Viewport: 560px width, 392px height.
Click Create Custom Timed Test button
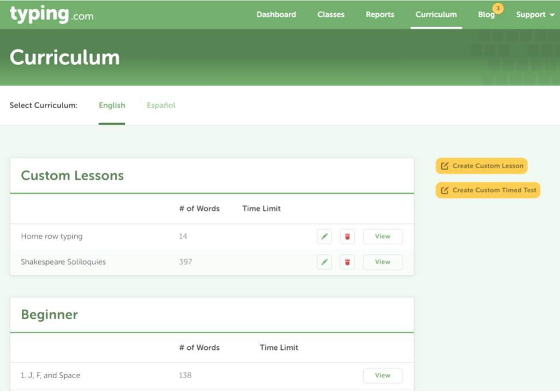tap(488, 190)
